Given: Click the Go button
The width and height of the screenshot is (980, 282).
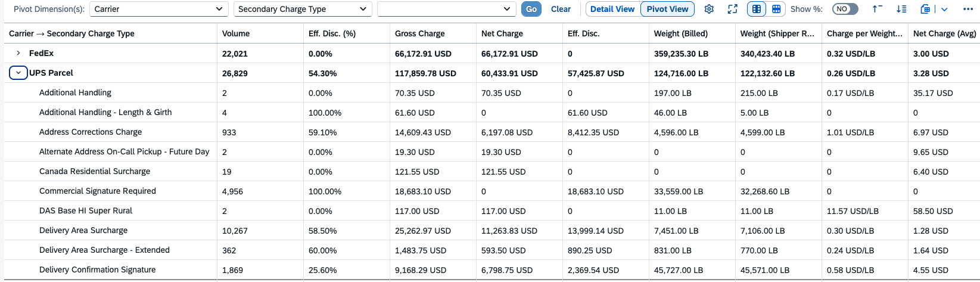Looking at the screenshot, I should point(531,9).
